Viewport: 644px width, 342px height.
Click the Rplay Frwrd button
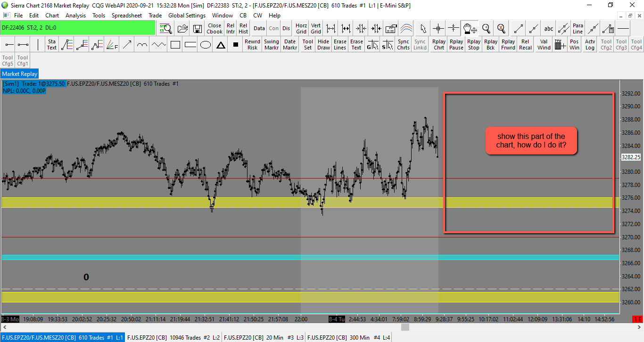click(x=508, y=45)
